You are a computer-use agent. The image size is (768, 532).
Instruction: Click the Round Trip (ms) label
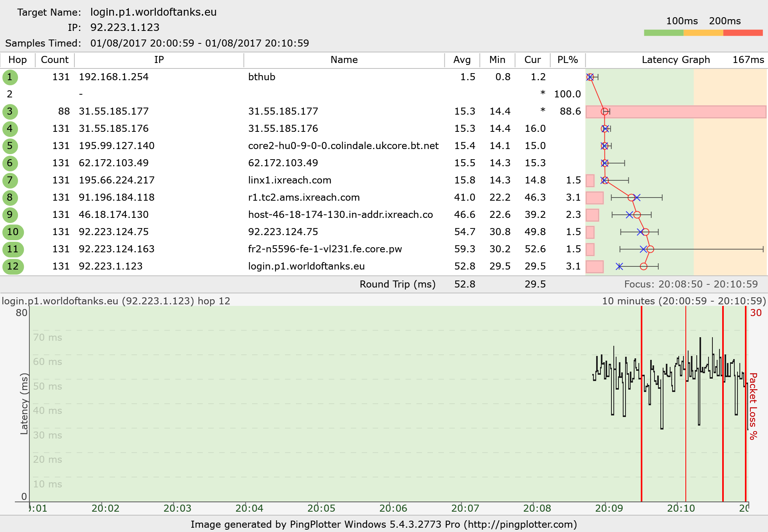pos(398,284)
